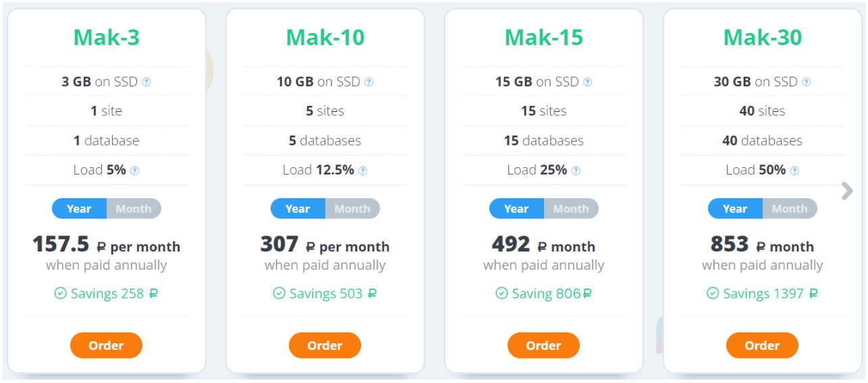This screenshot has height=383, width=868.
Task: Switch Mak-10 billing to Month
Action: (x=352, y=208)
